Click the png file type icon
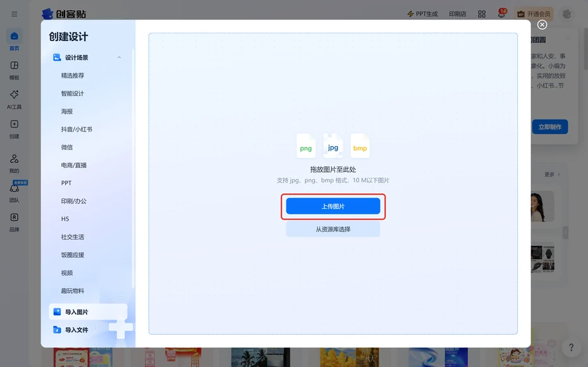 (306, 146)
